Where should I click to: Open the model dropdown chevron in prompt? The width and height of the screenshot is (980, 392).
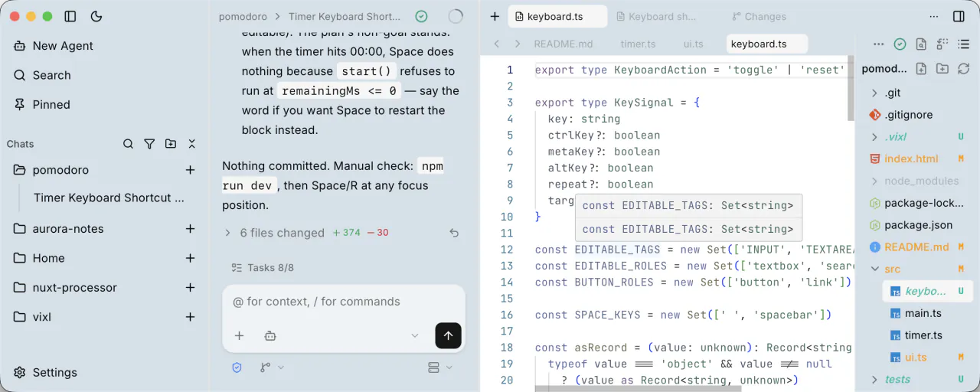pyautogui.click(x=415, y=335)
